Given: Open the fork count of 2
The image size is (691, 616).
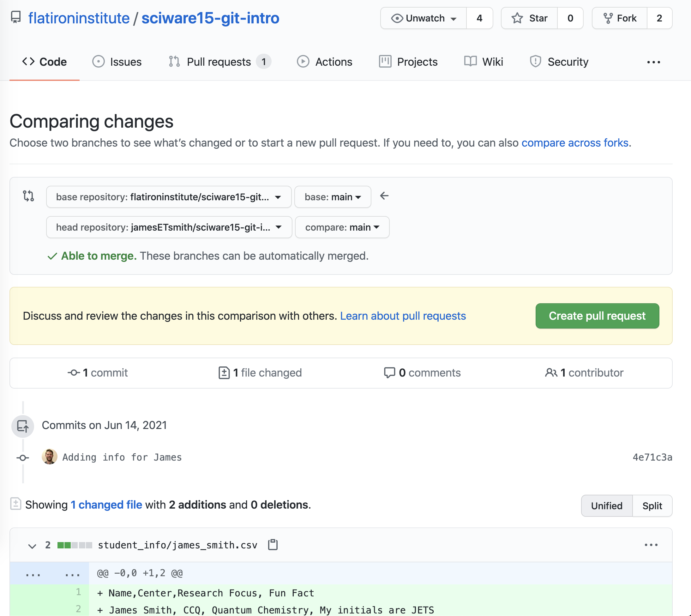Looking at the screenshot, I should (659, 18).
